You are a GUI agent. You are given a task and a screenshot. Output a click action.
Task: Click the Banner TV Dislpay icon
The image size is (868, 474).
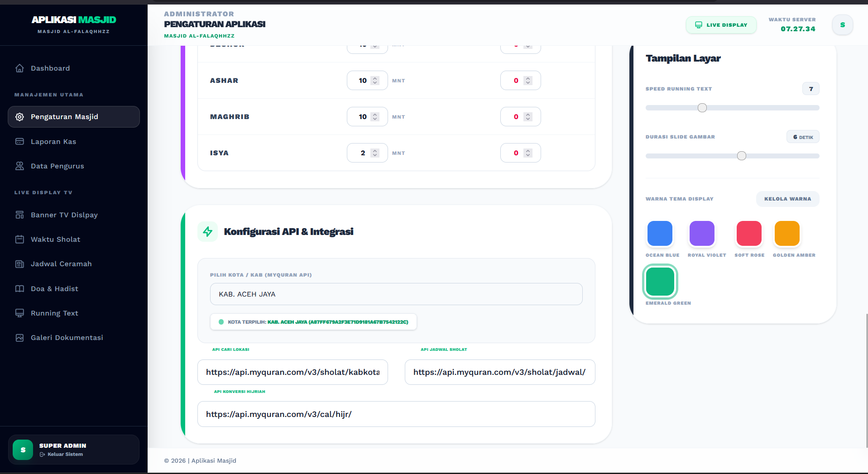(19, 215)
